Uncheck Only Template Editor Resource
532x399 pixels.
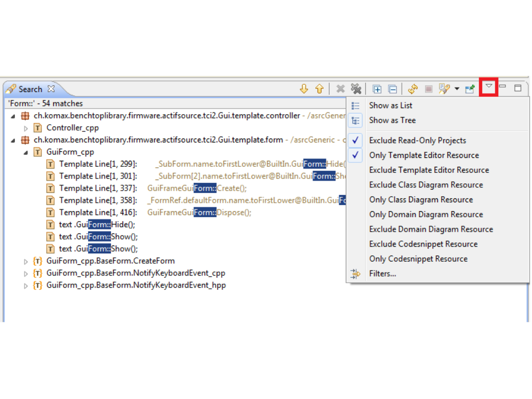[424, 156]
